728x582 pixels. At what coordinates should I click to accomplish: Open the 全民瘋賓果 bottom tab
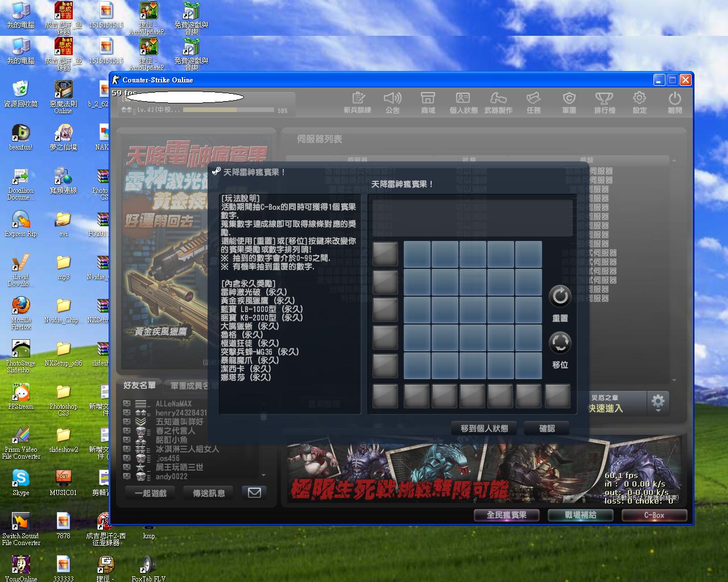click(x=506, y=515)
